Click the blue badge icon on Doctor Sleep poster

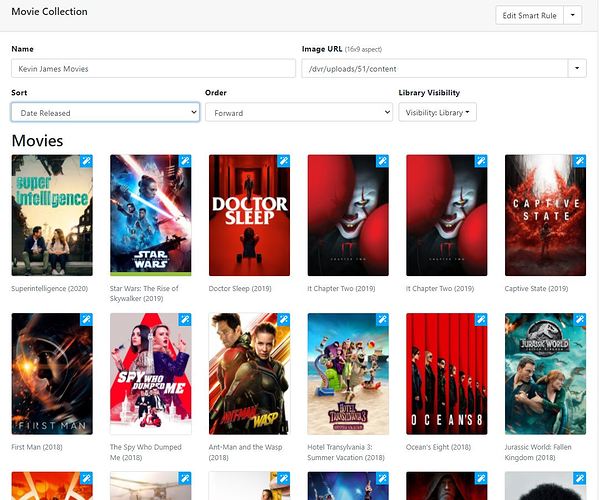[284, 160]
